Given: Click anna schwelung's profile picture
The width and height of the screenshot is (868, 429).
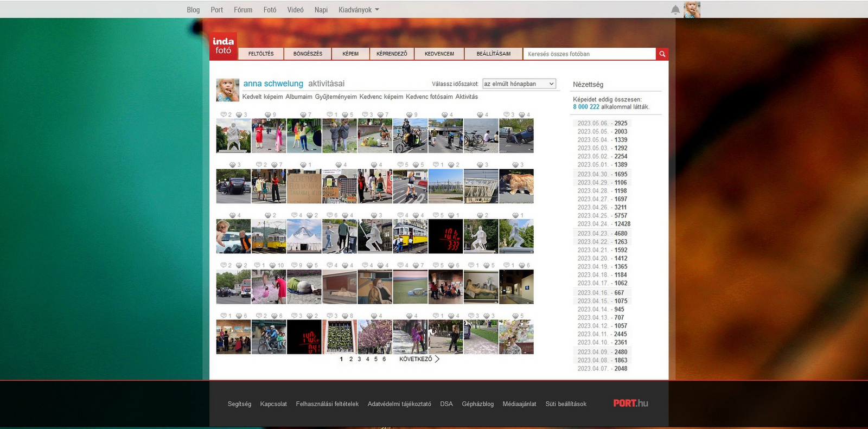Looking at the screenshot, I should (228, 90).
